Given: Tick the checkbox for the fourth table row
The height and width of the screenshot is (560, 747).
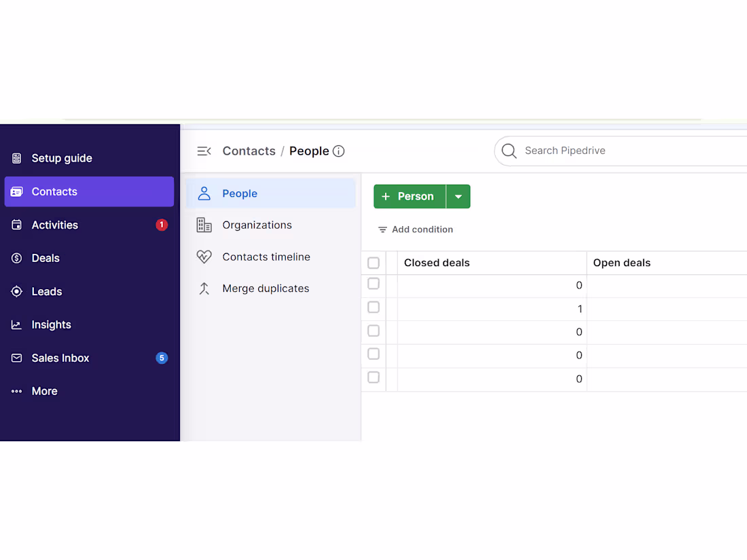Looking at the screenshot, I should pyautogui.click(x=373, y=354).
